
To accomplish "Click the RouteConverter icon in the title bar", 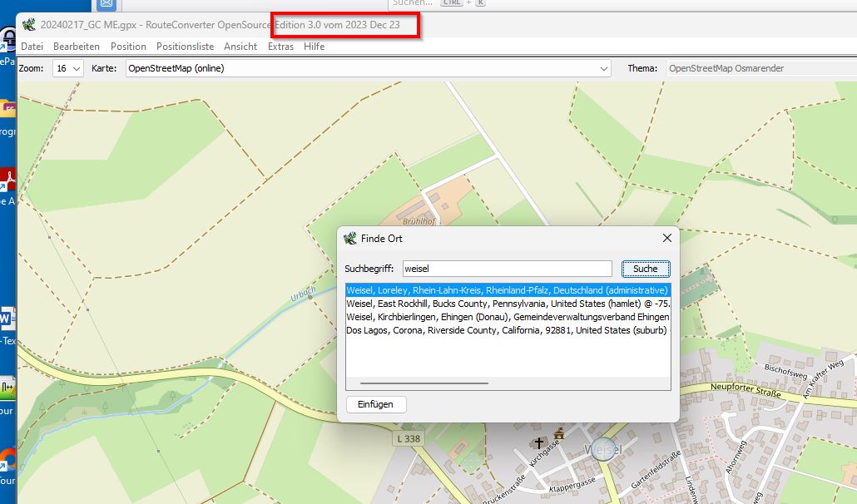I will coord(29,25).
